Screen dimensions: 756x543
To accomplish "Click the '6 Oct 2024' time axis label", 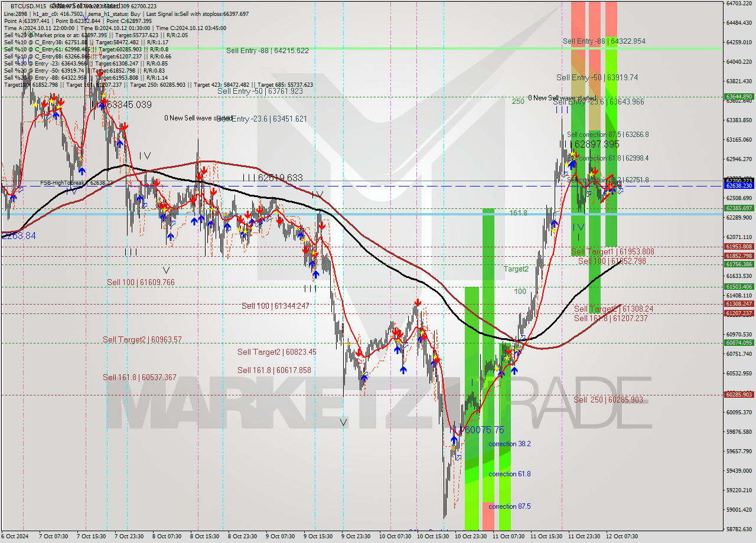I will point(14,537).
